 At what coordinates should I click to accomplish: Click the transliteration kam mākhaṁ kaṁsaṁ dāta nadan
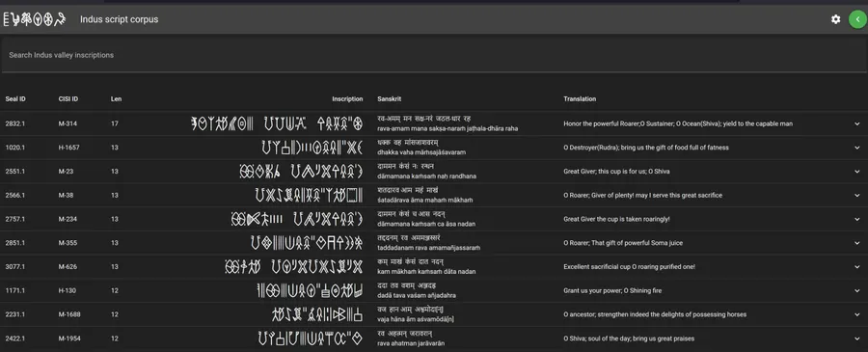(426, 272)
